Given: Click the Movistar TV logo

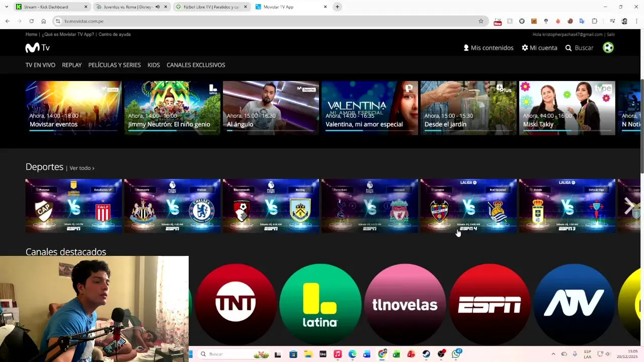Looking at the screenshot, I should (38, 48).
